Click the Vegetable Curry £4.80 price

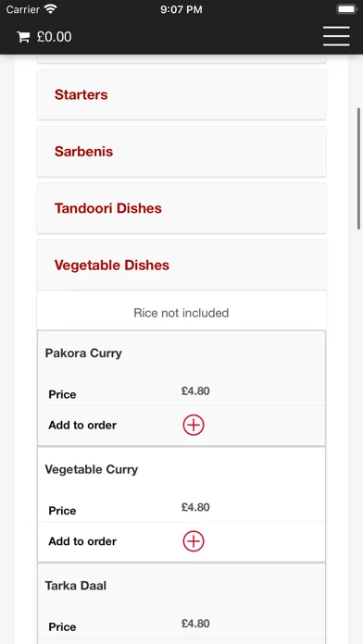[x=195, y=507]
